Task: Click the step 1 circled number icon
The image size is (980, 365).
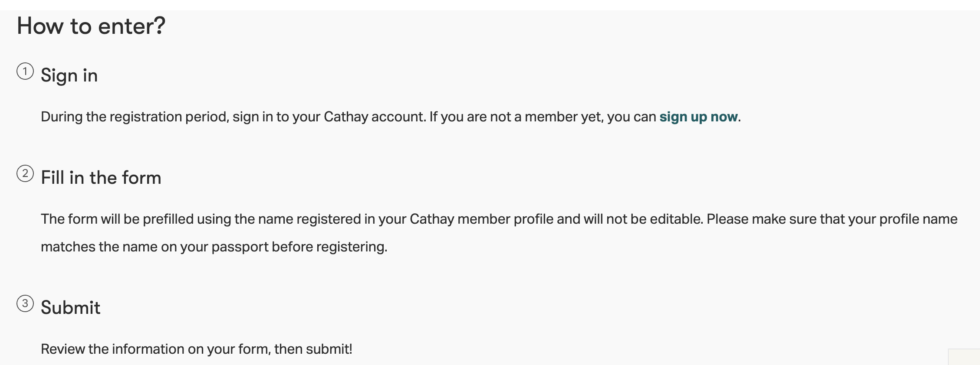Action: coord(25,72)
